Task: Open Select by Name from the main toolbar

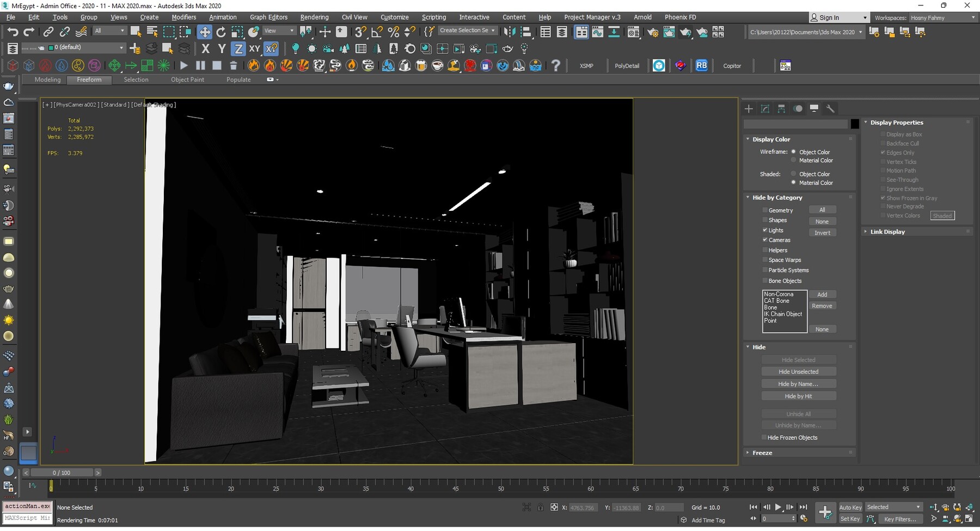Action: click(152, 32)
